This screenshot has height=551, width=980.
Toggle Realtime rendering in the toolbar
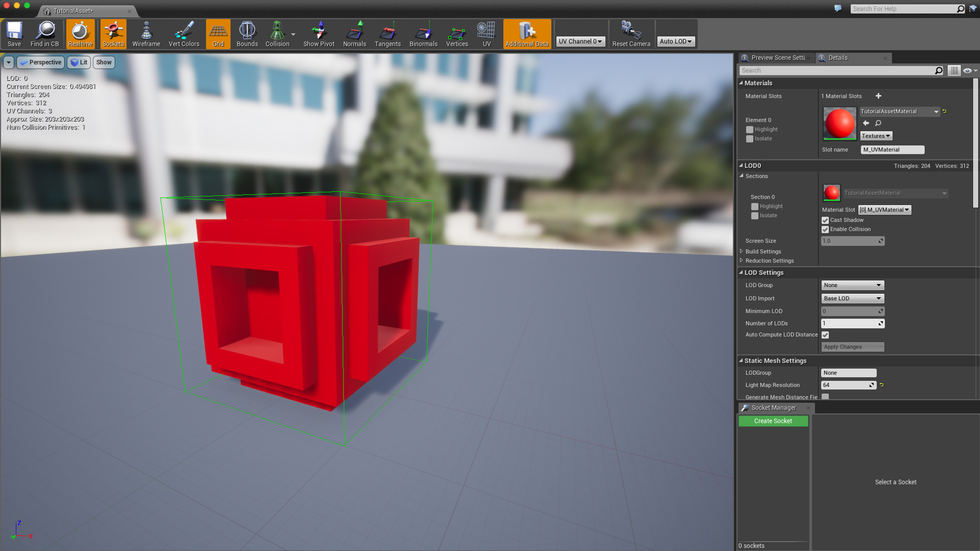coord(80,34)
